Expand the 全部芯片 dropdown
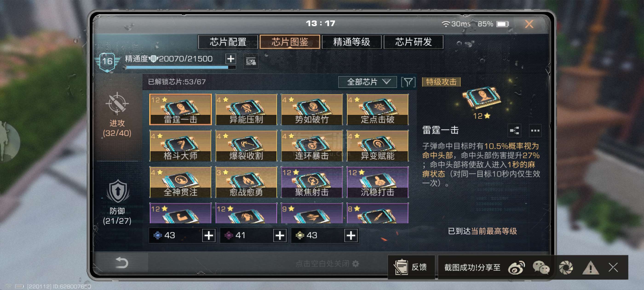This screenshot has height=290, width=644. click(x=367, y=82)
